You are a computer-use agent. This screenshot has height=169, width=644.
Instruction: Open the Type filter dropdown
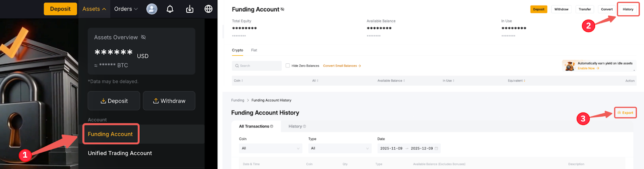[x=339, y=148]
